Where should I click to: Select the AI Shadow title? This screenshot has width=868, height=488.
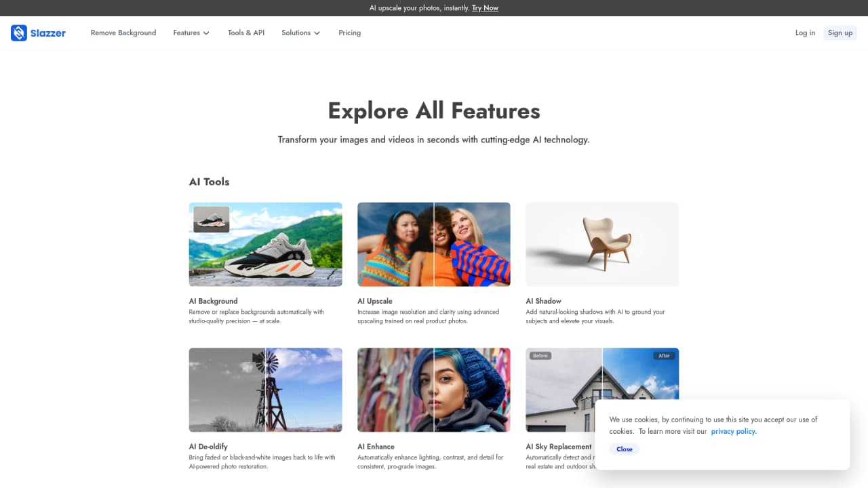point(544,301)
